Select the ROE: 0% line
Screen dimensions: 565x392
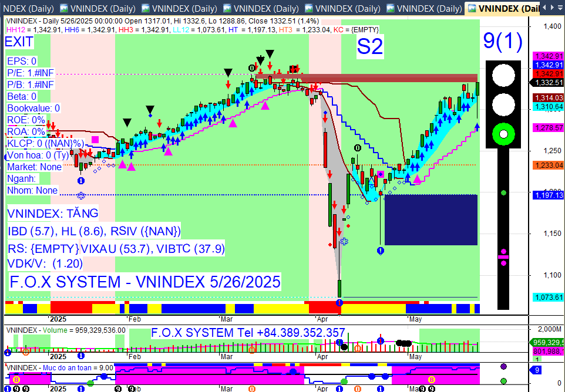coord(26,120)
